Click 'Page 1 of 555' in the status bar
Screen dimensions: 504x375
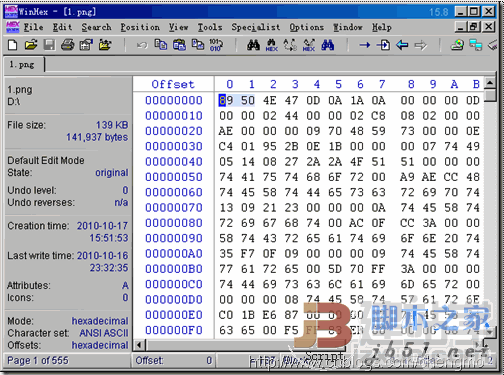click(38, 360)
